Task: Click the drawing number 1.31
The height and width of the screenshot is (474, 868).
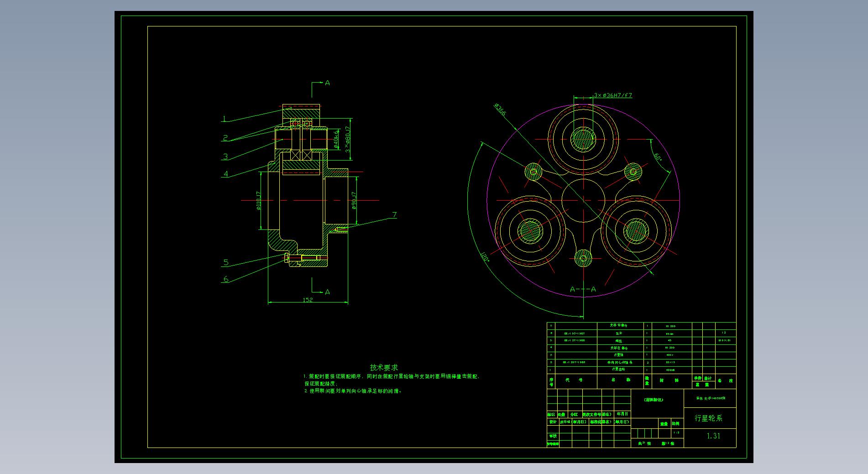Action: click(713, 436)
